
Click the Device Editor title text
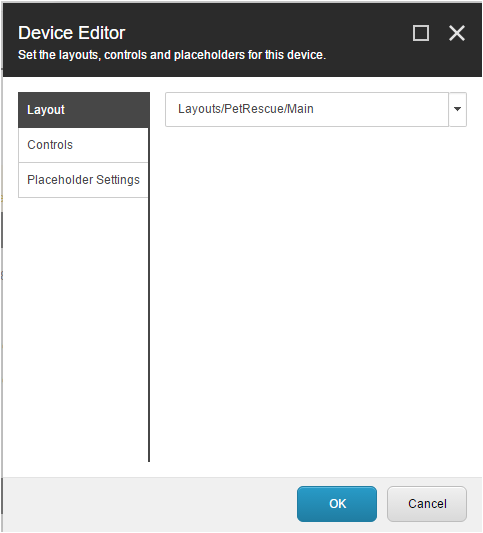[72, 33]
